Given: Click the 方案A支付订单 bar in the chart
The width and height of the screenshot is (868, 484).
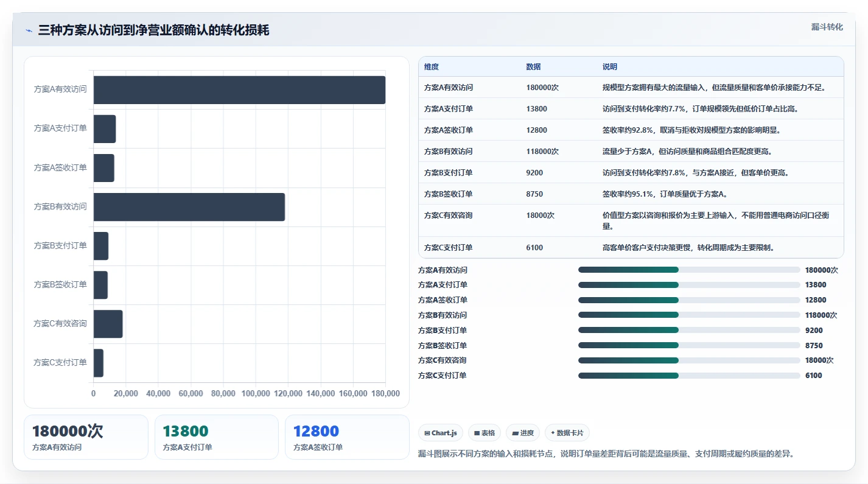Looking at the screenshot, I should pyautogui.click(x=105, y=128).
